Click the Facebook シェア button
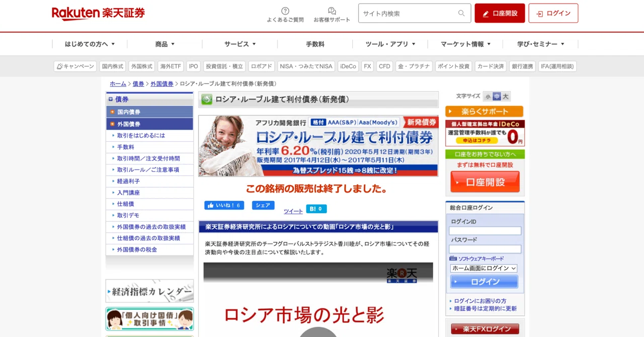The image size is (644, 337). [x=263, y=205]
